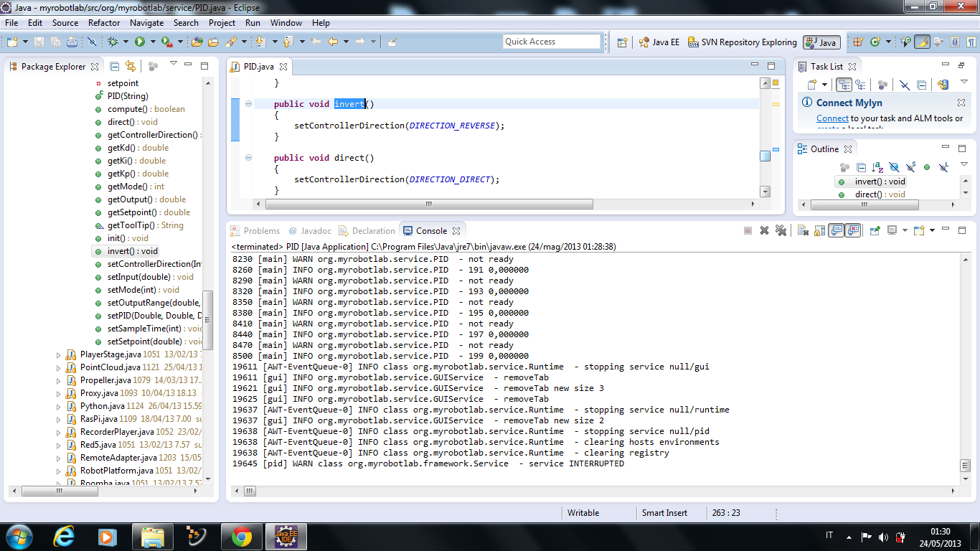The height and width of the screenshot is (551, 980).
Task: Open the Task List view menu triangle
Action: [963, 83]
